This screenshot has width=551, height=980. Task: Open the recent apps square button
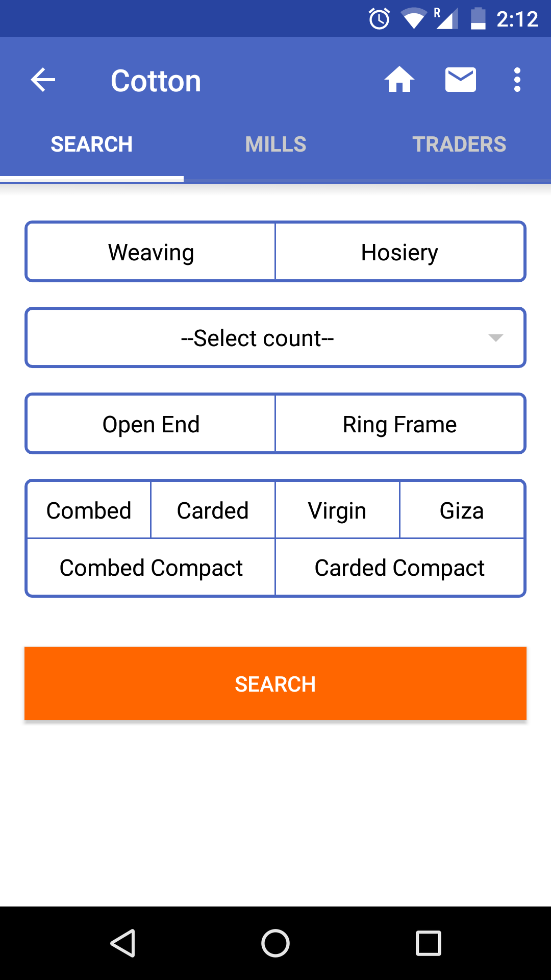coord(429,943)
